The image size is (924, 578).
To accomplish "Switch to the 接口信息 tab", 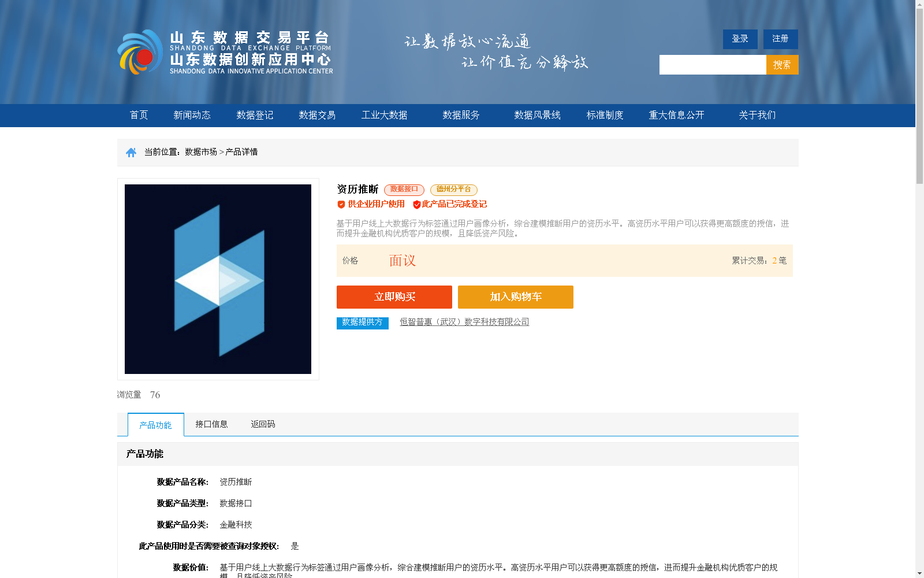I will 211,424.
